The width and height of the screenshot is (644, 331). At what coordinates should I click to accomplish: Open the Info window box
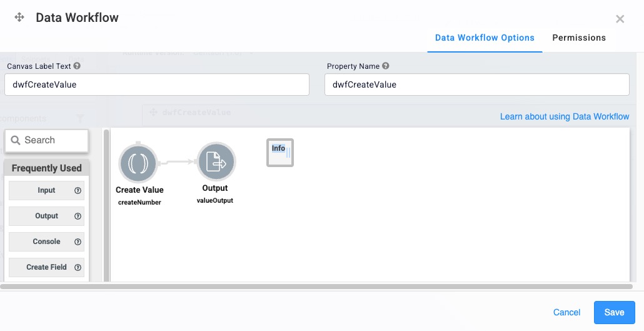tap(280, 153)
